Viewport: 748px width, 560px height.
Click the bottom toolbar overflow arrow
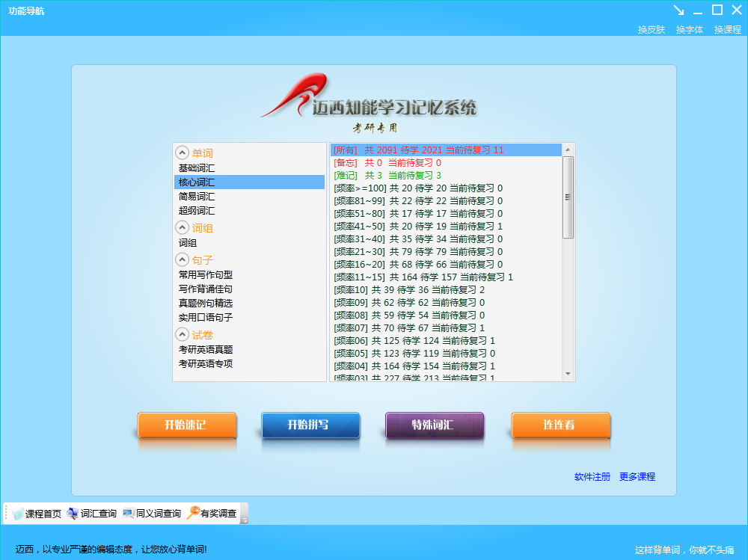pyautogui.click(x=244, y=520)
